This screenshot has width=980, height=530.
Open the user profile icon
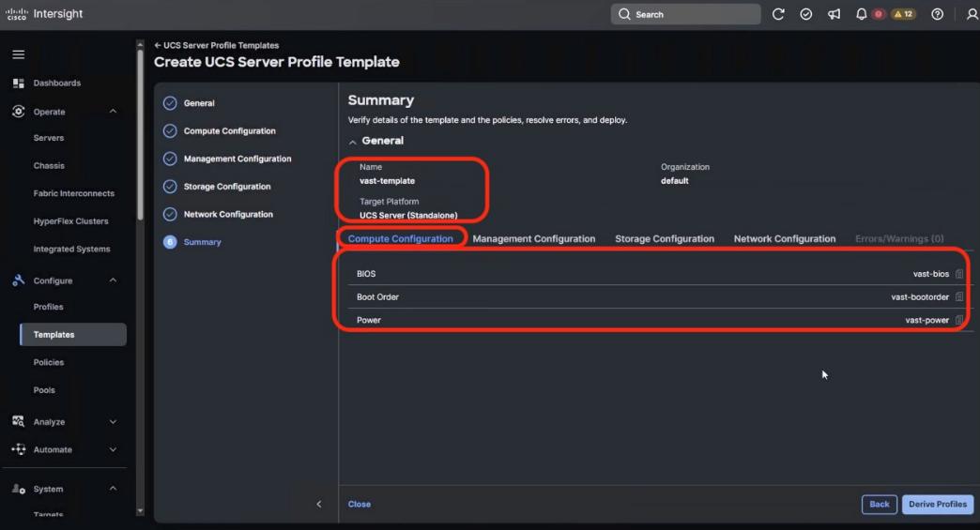coord(972,14)
